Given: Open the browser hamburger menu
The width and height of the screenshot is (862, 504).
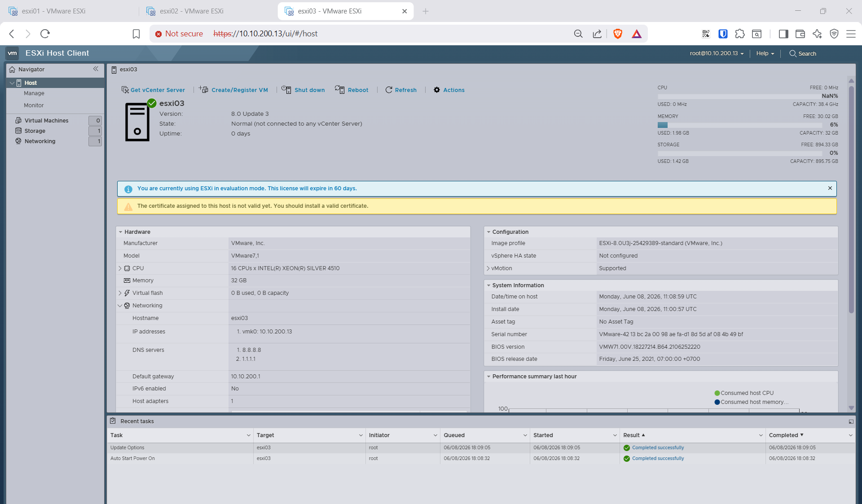Looking at the screenshot, I should [851, 34].
